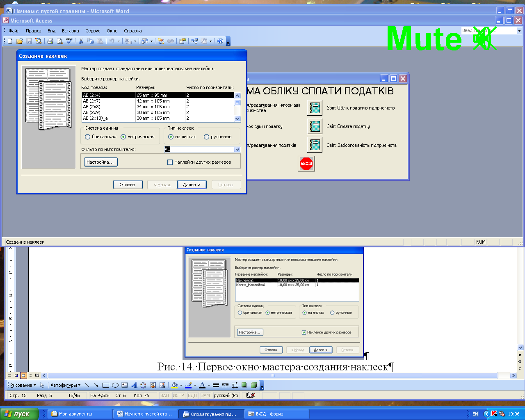Click the Настройка... button
This screenshot has height=420, width=525.
[100, 162]
